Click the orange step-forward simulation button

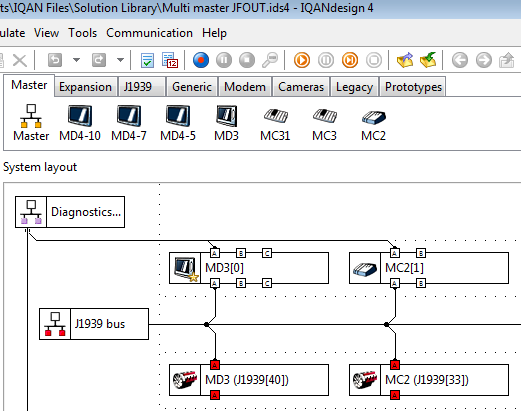pos(350,60)
